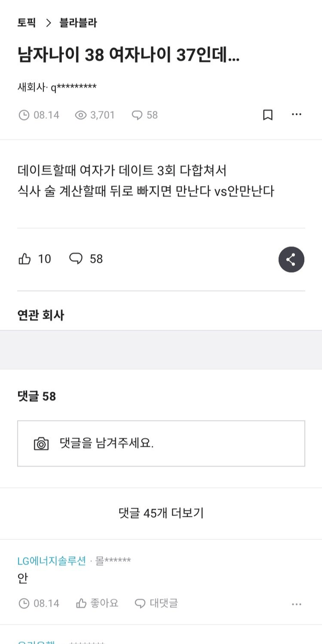Screen dimensions: 322x644
Task: Tap the header comment count icon
Action: click(x=137, y=115)
